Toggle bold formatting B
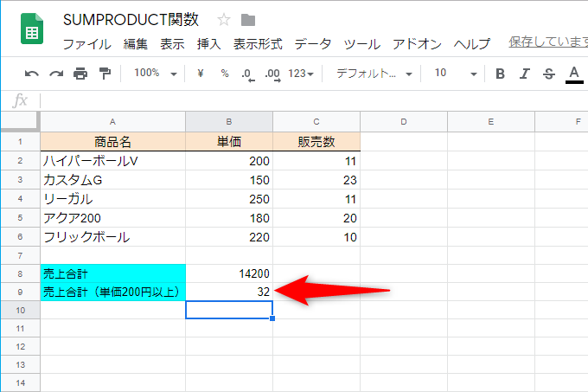 click(x=500, y=74)
